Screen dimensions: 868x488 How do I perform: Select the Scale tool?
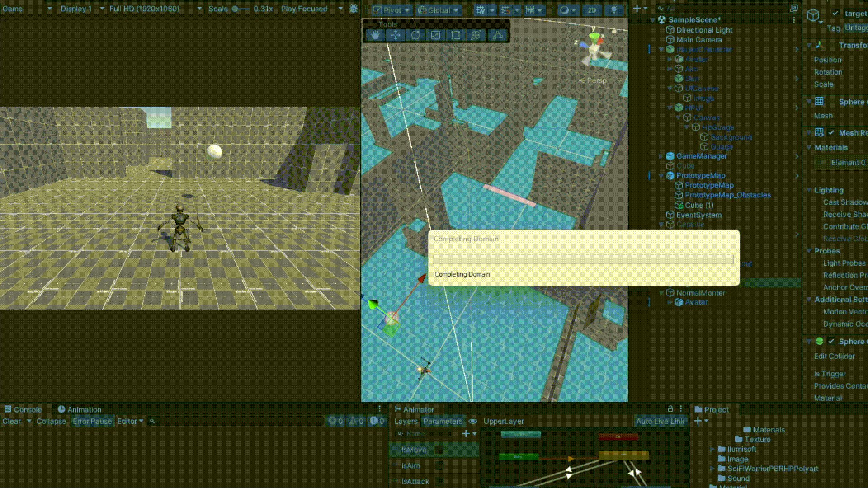(x=435, y=35)
